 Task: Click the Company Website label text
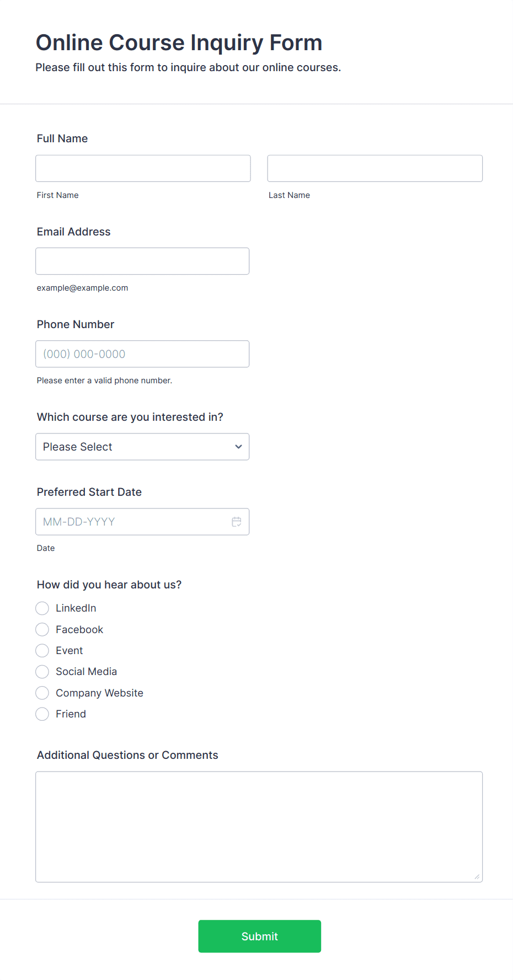tap(99, 693)
